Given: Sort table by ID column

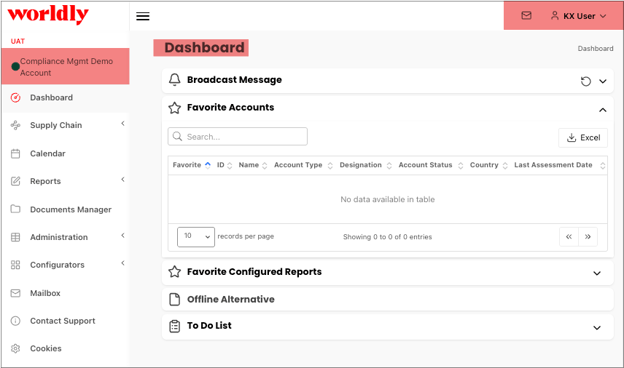Looking at the screenshot, I should click(x=224, y=165).
